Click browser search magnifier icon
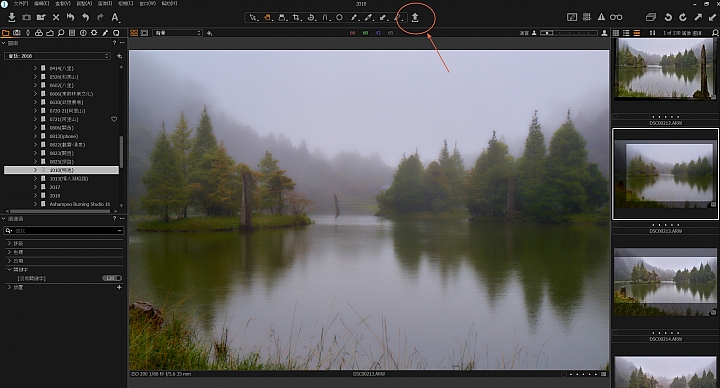Viewport: 720px width, 388px height. [715, 33]
